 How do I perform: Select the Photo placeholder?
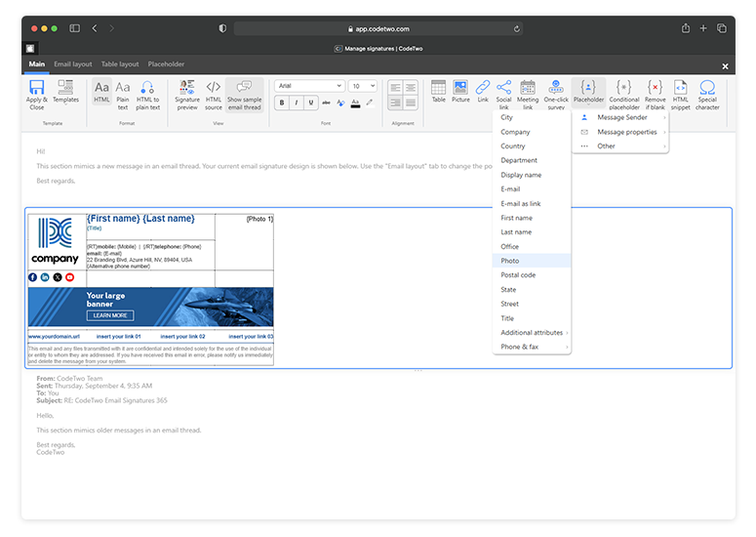[x=532, y=261]
